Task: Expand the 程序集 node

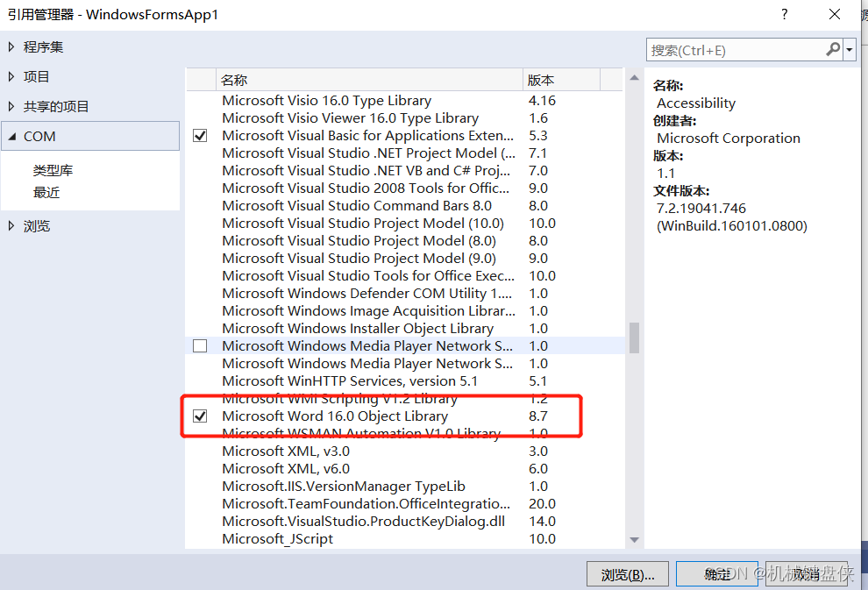Action: pos(11,47)
